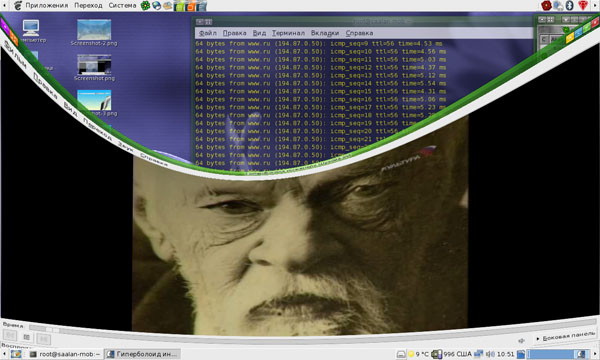Click the show desktop icon in bottom panel
The height and width of the screenshot is (360, 600).
click(16, 354)
